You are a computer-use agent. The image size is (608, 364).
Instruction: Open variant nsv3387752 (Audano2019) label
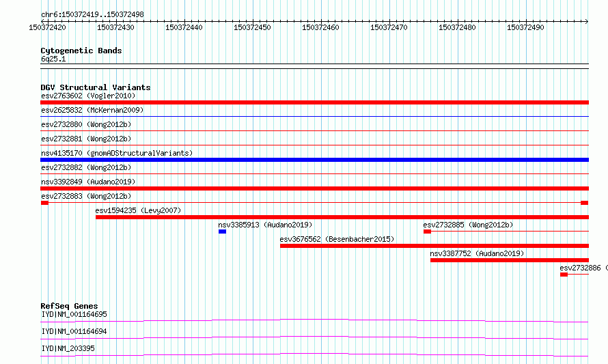coord(477,253)
